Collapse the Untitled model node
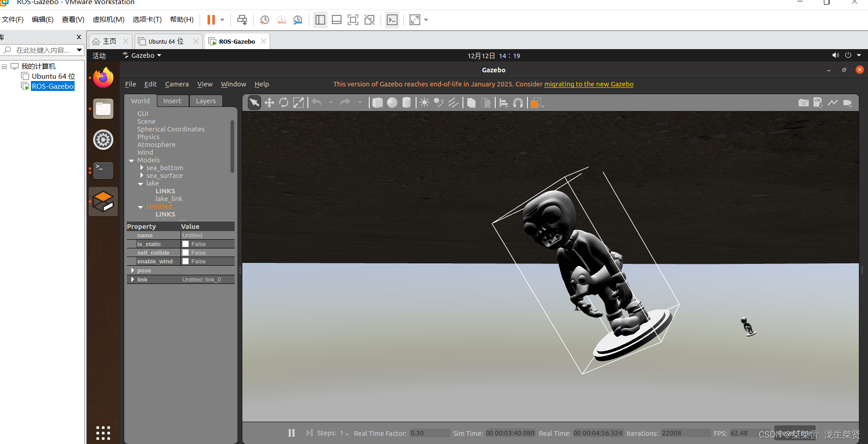This screenshot has width=868, height=444. tap(140, 207)
